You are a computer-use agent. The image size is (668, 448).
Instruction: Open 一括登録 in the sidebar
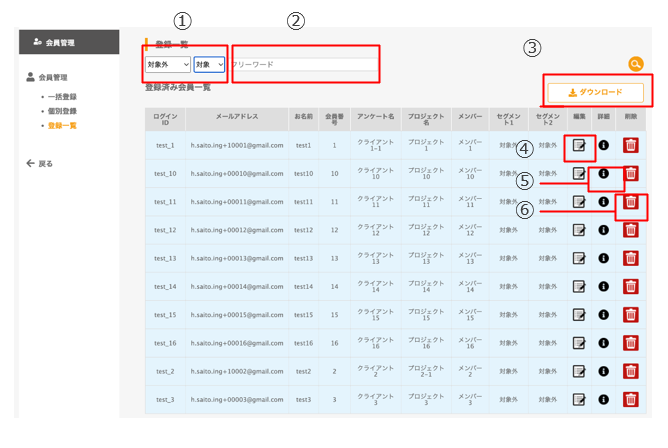[x=62, y=97]
